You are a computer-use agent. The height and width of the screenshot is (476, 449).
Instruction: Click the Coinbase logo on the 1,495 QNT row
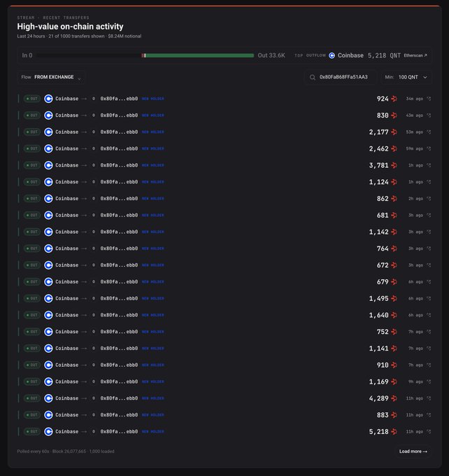point(48,298)
